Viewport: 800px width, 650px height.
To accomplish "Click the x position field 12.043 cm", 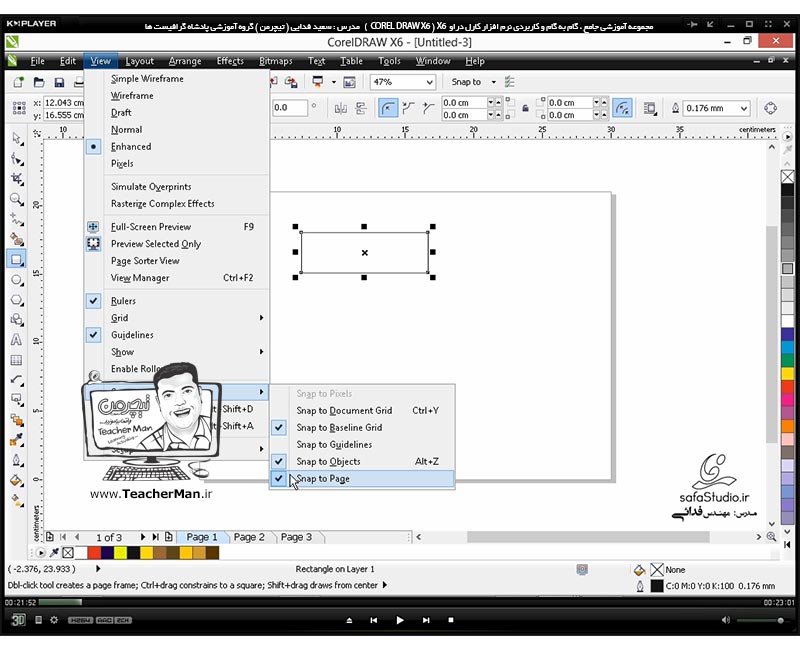I will 64,103.
